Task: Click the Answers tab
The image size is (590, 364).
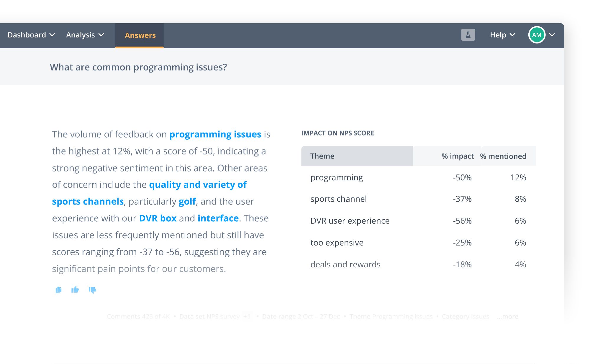Action: 140,35
